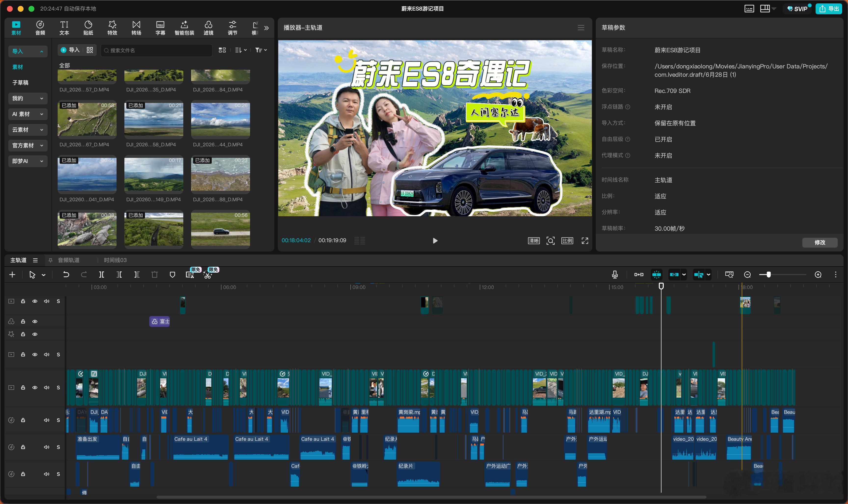The height and width of the screenshot is (504, 848).
Task: Undo the last timeline edit
Action: [66, 274]
